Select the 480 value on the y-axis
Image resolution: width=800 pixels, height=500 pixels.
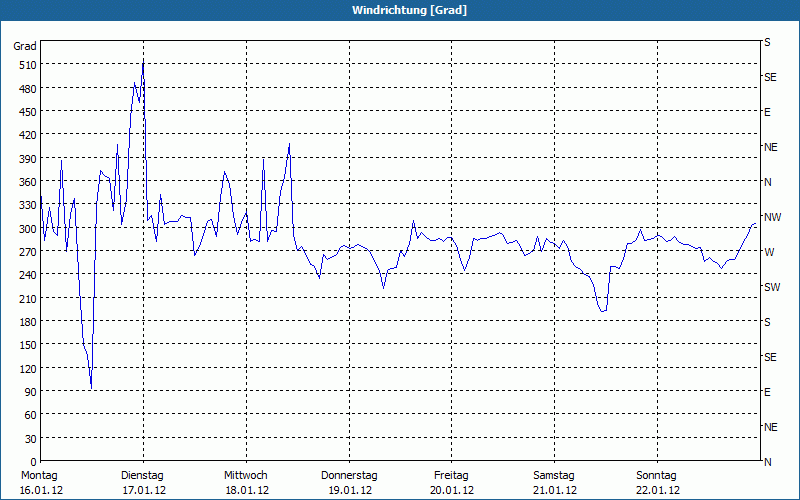coord(28,89)
